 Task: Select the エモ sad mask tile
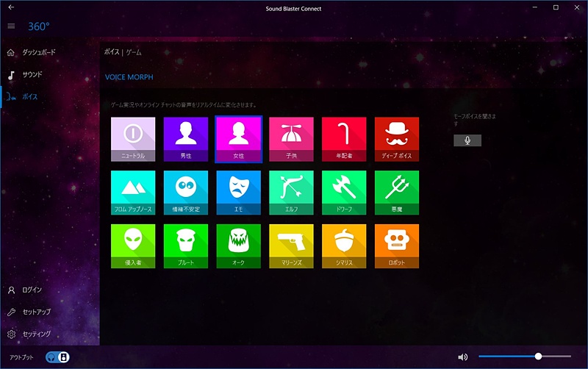tap(238, 193)
